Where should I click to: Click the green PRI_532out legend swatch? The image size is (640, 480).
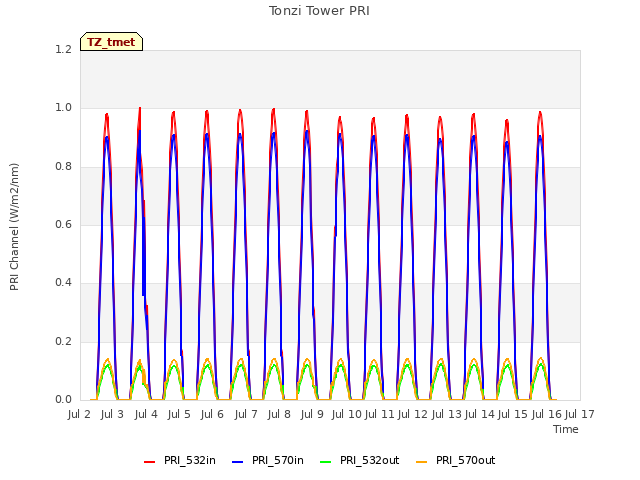coord(326,462)
